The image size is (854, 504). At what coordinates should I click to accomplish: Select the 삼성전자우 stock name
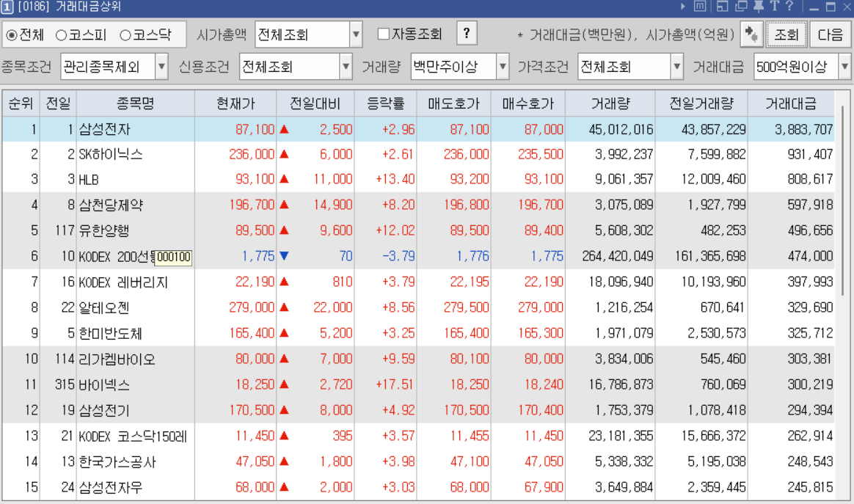[111, 487]
